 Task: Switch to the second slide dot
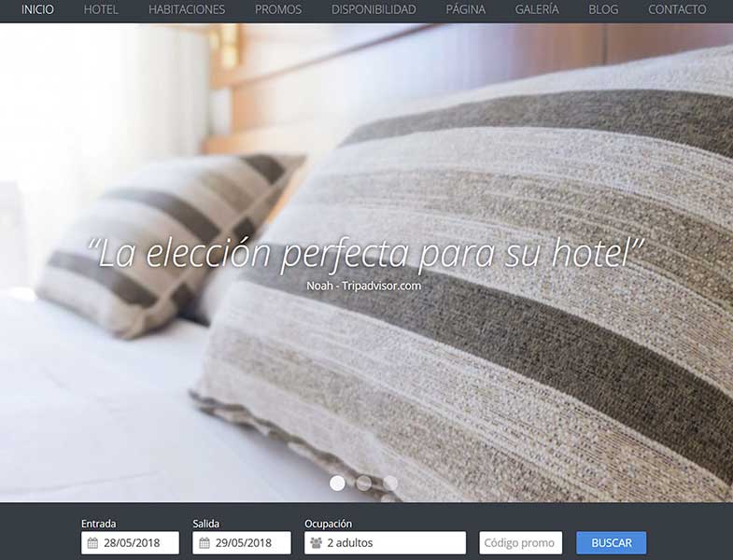pyautogui.click(x=363, y=483)
